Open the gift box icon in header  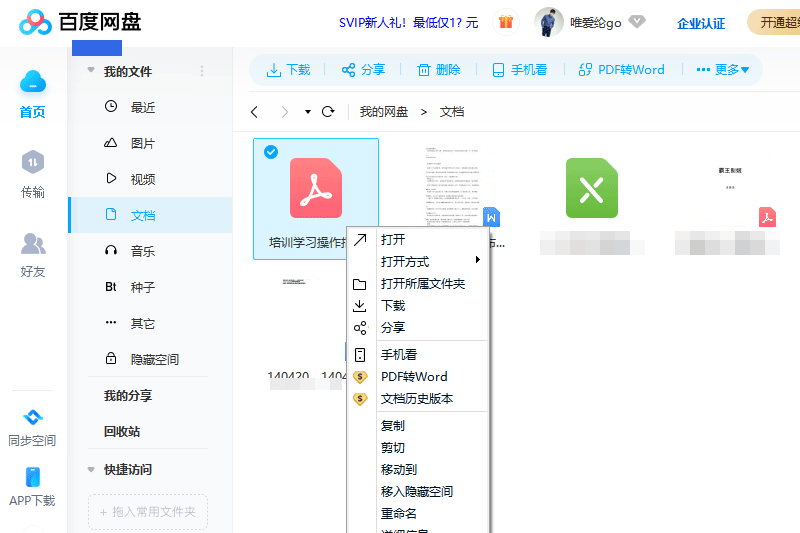(506, 22)
